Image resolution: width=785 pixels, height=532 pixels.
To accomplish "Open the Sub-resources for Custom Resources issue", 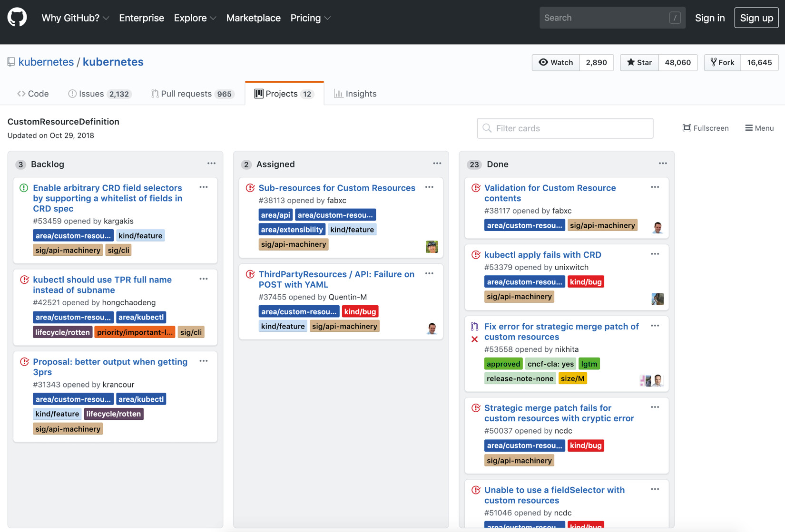I will (x=337, y=188).
